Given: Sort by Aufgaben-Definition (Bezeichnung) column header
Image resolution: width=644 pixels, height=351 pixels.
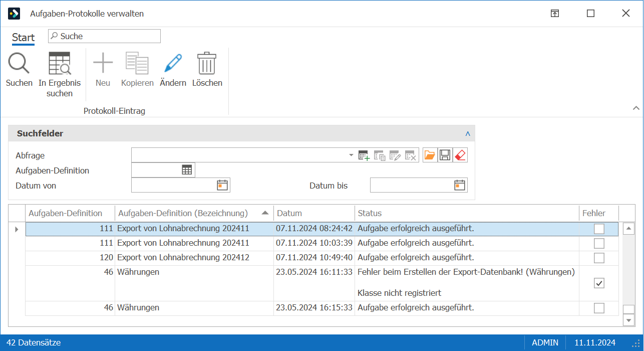Looking at the screenshot, I should click(x=194, y=213).
